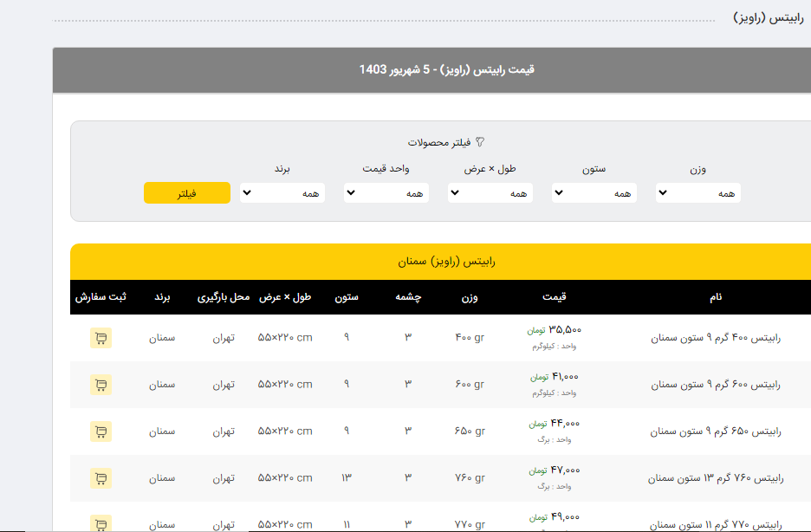Click the order cart icon for رابیتس ۷۷۰ گرم
The image size is (811, 532).
(101, 522)
